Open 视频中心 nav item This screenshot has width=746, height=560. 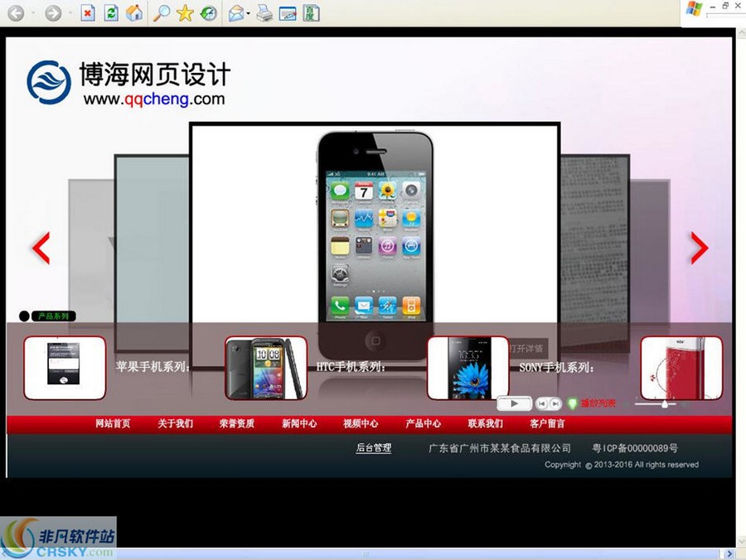coord(361,423)
